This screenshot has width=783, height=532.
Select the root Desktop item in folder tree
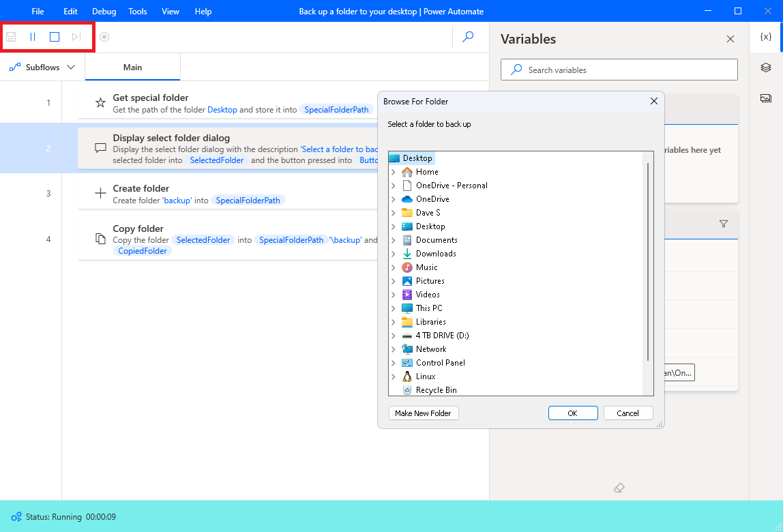coord(411,158)
